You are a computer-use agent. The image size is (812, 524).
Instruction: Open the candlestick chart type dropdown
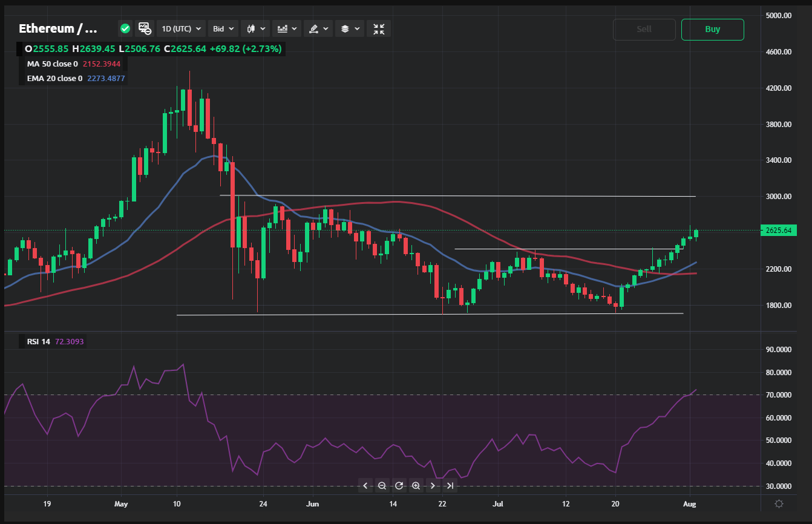pos(256,28)
